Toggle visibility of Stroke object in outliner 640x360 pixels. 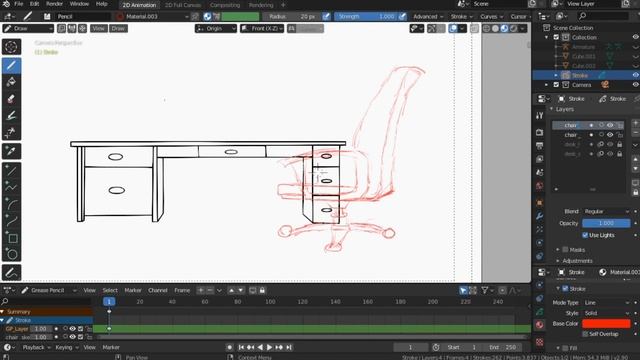tap(636, 75)
